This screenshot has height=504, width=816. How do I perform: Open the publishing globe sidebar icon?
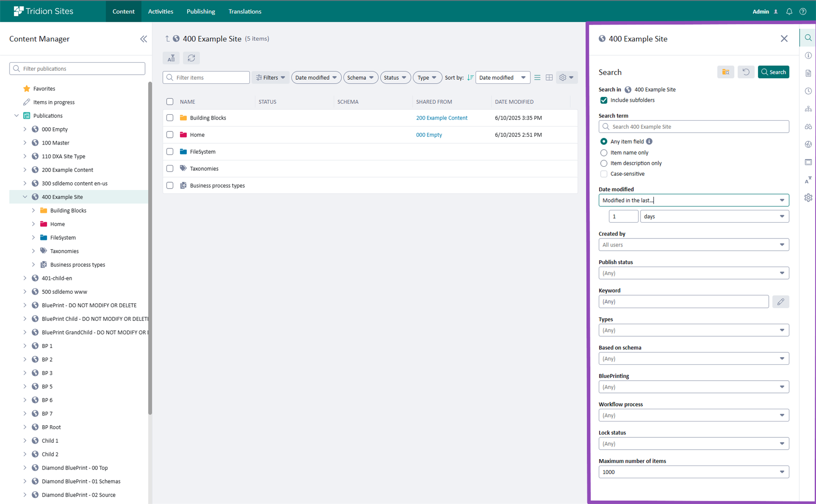click(808, 144)
